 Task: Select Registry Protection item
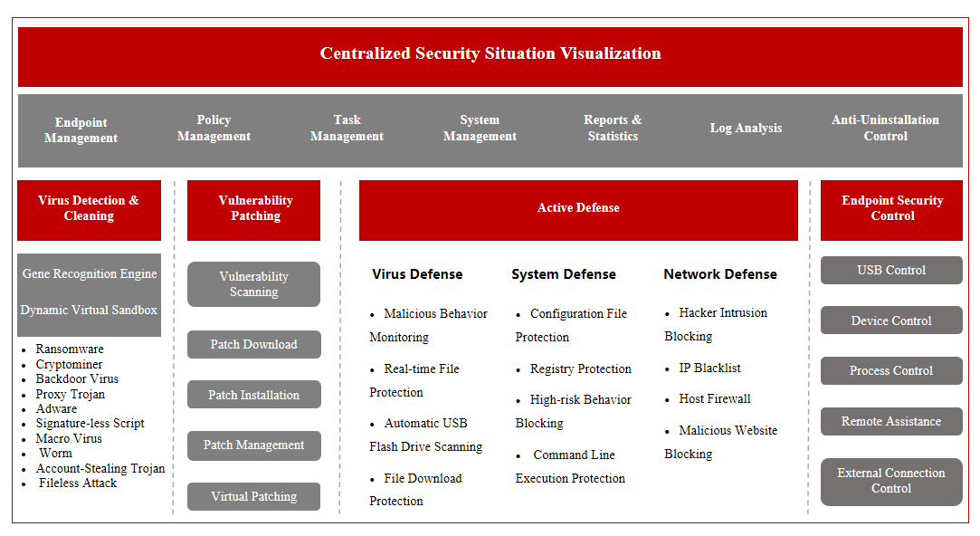[574, 369]
